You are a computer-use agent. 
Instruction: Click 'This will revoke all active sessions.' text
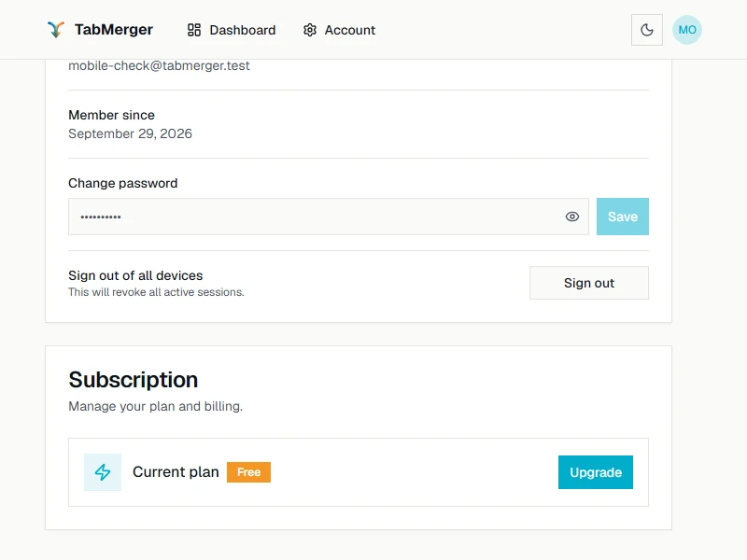coord(156,292)
